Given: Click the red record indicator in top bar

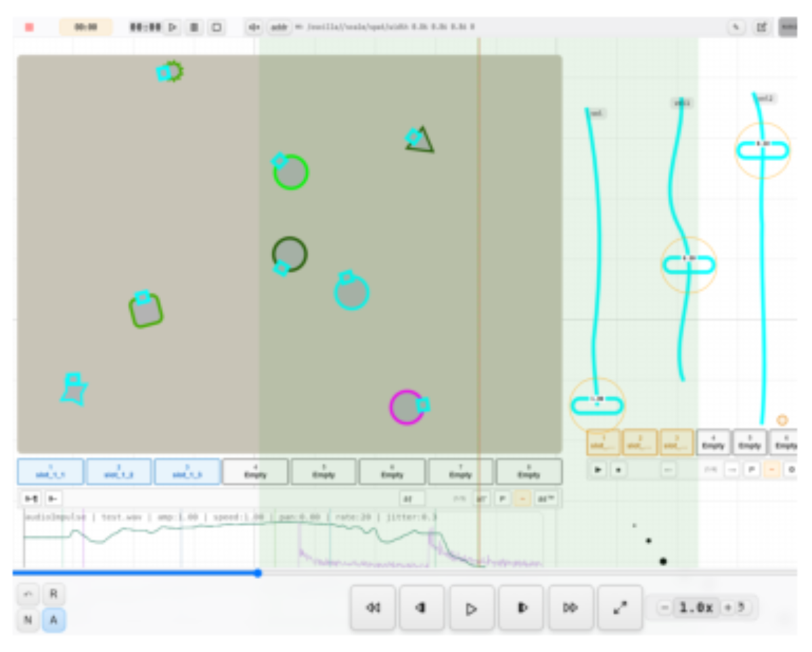Looking at the screenshot, I should click(x=29, y=27).
